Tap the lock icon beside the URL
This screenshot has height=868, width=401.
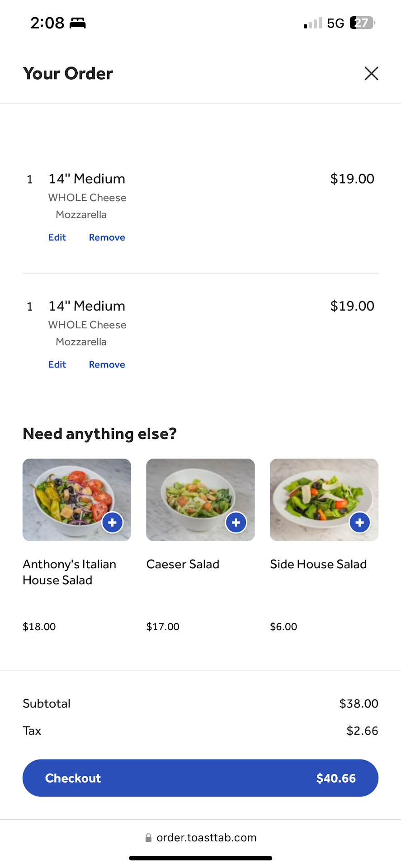click(148, 838)
